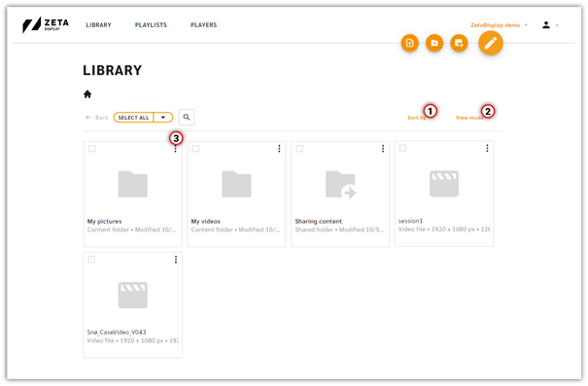588x386 pixels.
Task: Open the Sharing content folder thumbnail
Action: coord(340,185)
